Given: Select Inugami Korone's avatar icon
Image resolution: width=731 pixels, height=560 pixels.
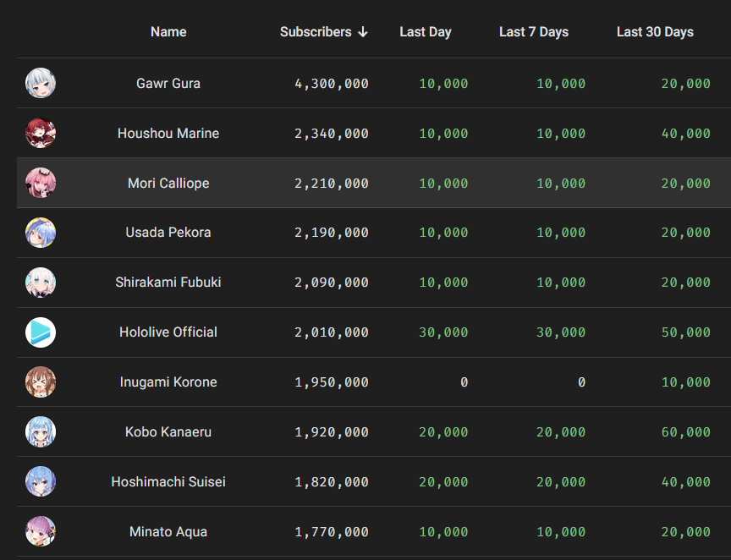Looking at the screenshot, I should 41,382.
